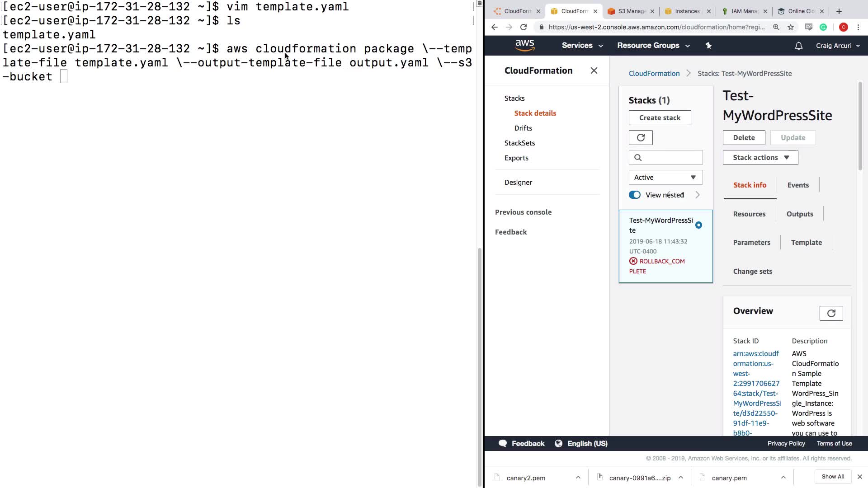This screenshot has width=868, height=488.
Task: Click the Create stack button
Action: tap(660, 118)
